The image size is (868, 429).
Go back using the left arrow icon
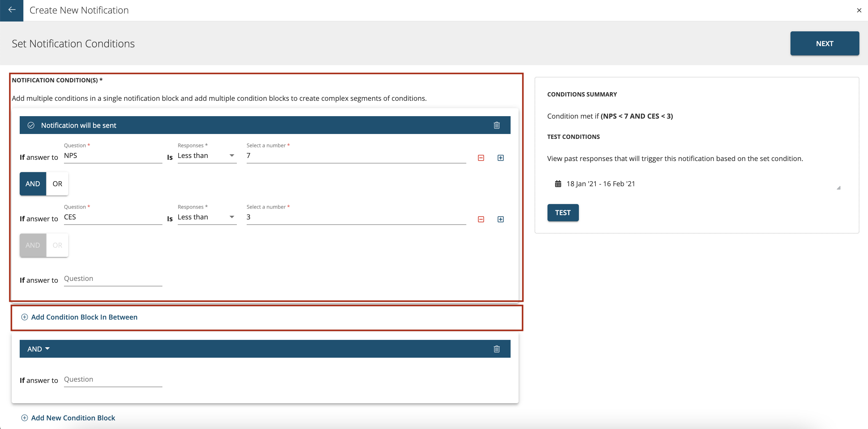(x=12, y=10)
